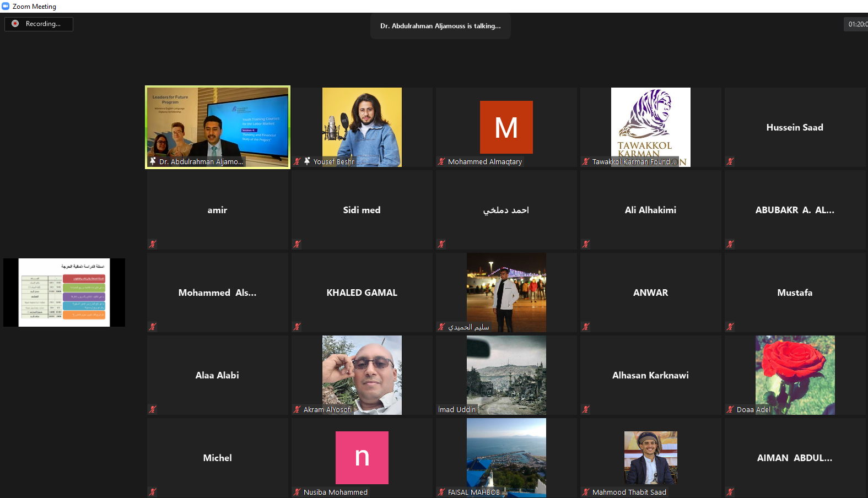Open the shared screen thumbnail on the left
Image resolution: width=868 pixels, height=498 pixels.
point(64,292)
